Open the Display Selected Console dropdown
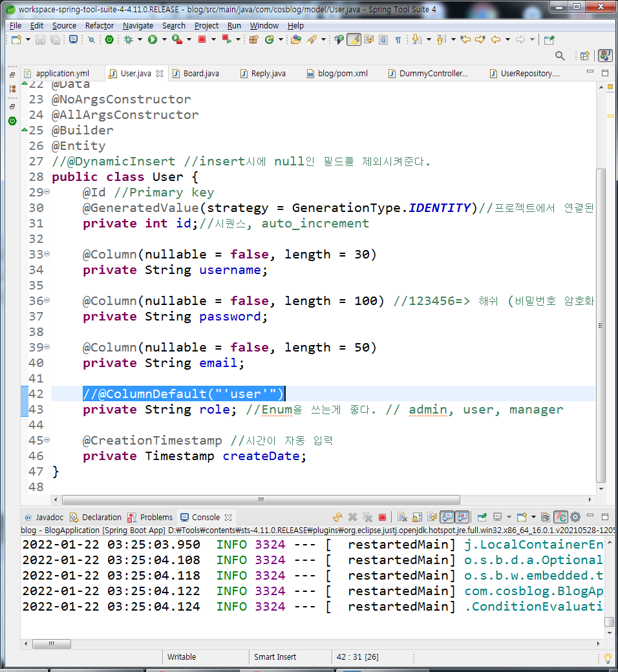Image resolution: width=618 pixels, height=672 pixels. (509, 518)
